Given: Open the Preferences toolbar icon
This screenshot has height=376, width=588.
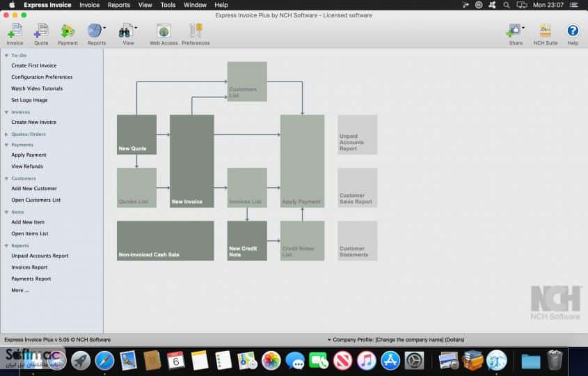Looking at the screenshot, I should (196, 34).
